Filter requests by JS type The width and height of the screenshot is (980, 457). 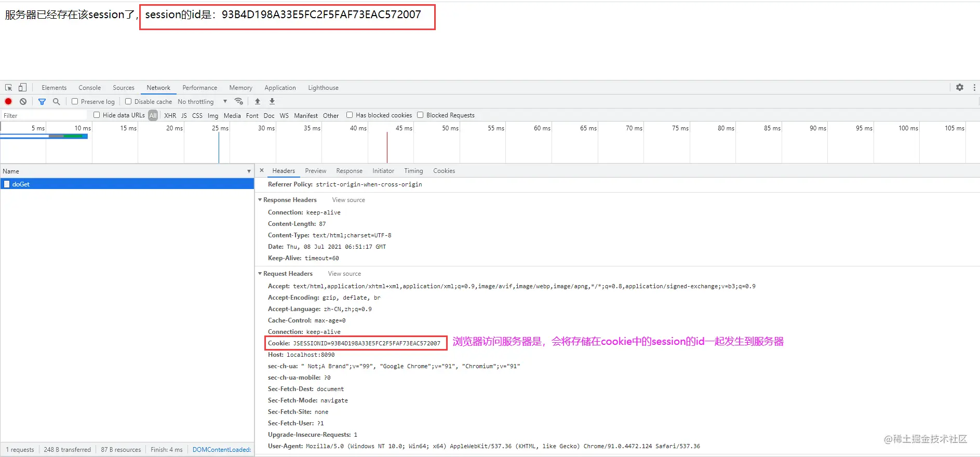tap(184, 115)
